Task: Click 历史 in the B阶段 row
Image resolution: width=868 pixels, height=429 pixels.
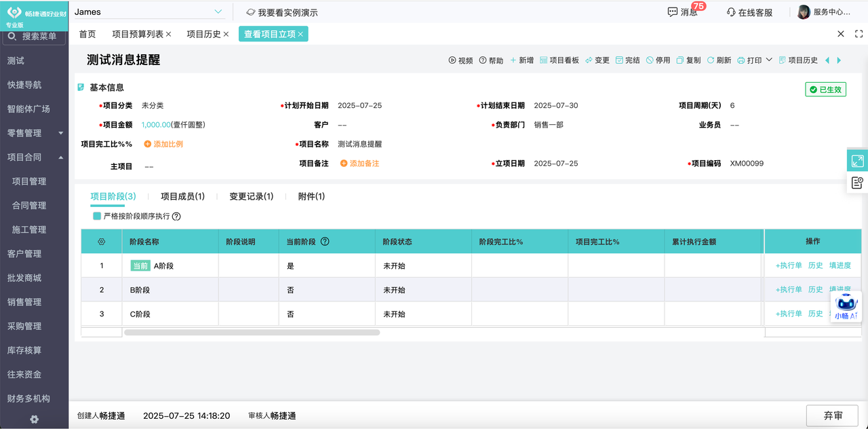Action: coord(816,289)
